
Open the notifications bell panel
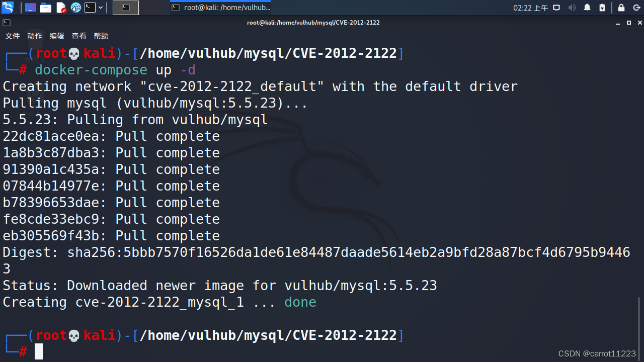[587, 7]
